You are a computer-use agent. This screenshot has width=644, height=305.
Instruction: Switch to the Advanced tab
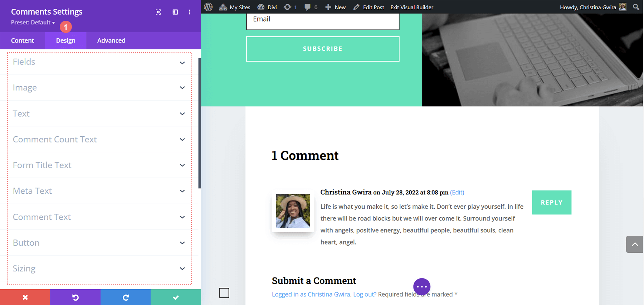[x=111, y=40]
